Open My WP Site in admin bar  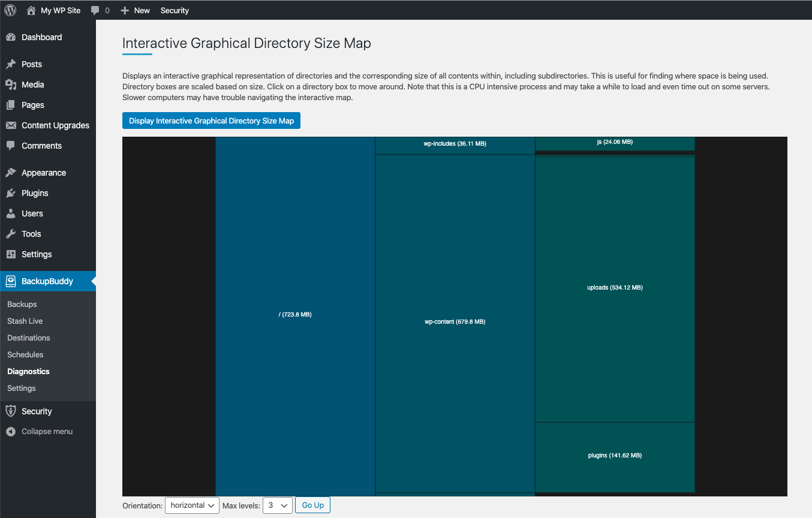point(61,10)
